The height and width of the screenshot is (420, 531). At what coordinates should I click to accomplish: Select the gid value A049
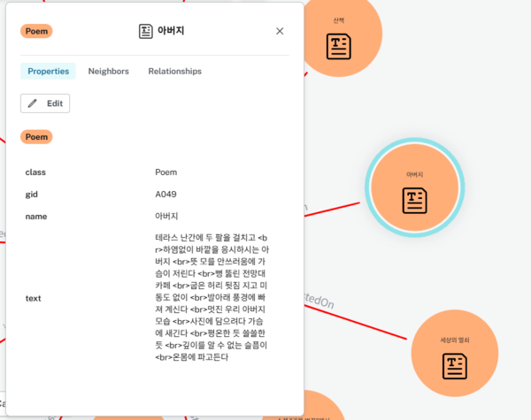tap(165, 195)
